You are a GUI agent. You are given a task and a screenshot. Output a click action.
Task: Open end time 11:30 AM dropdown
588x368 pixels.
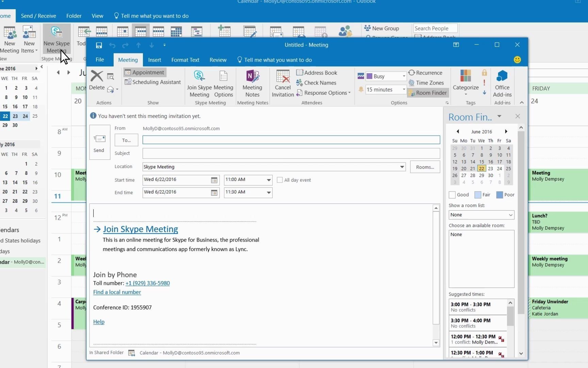(268, 193)
